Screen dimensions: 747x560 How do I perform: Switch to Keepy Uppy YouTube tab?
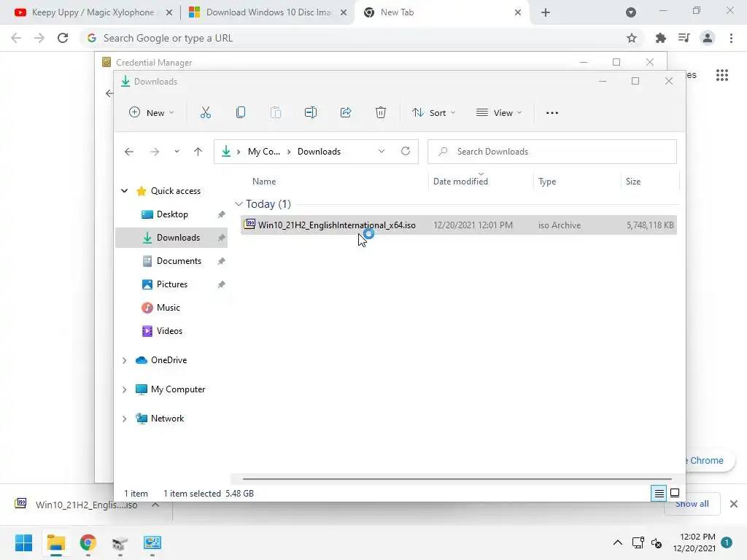[x=93, y=12]
